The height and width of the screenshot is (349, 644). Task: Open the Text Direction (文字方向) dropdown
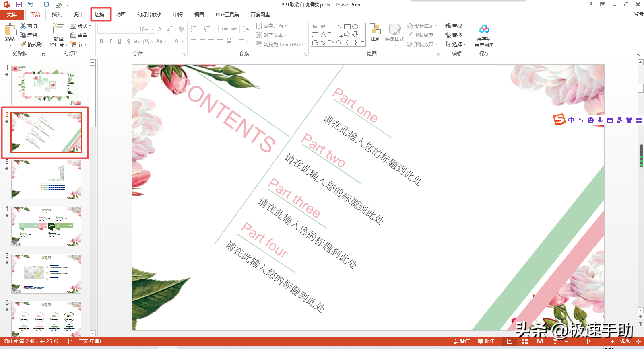coord(272,26)
